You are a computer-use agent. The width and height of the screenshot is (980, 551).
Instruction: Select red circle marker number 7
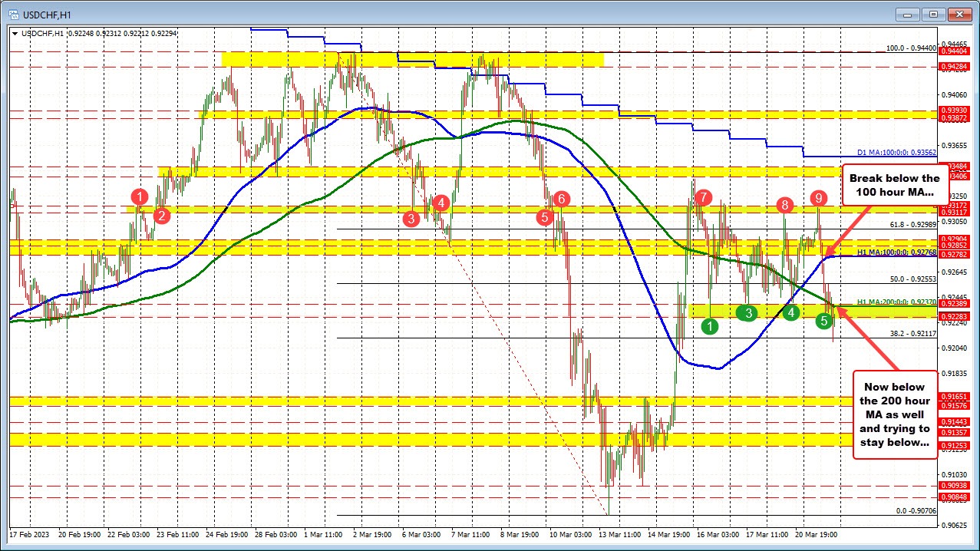coord(701,197)
